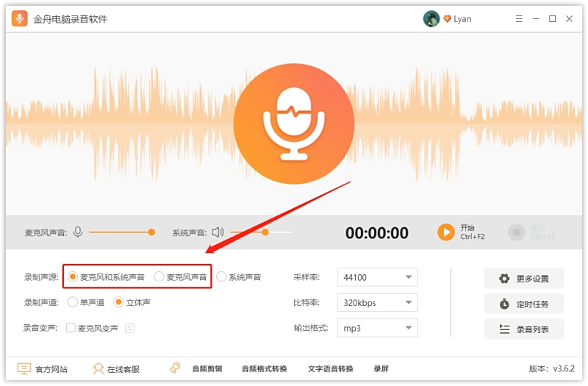Click the 00:00:00 recording timer
The image size is (588, 386).
pos(377,233)
